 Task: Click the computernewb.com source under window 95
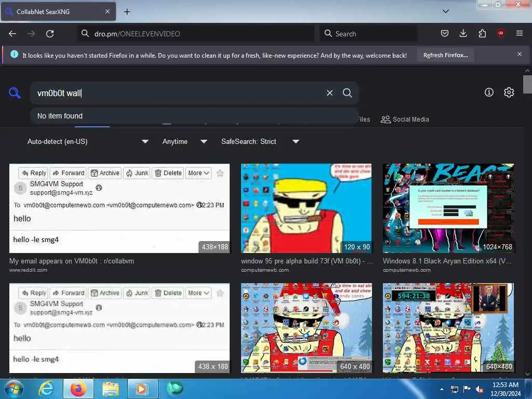pos(264,270)
